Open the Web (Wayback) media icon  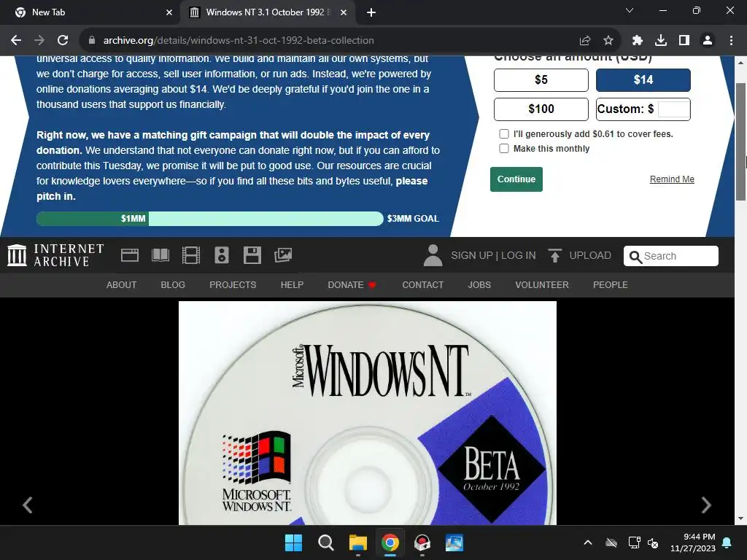130,255
